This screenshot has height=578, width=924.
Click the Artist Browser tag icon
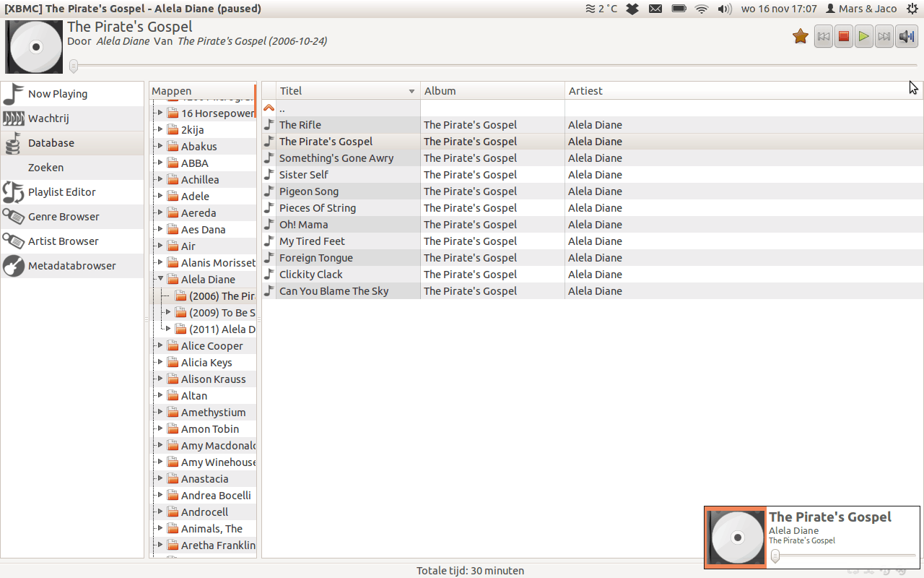click(14, 241)
